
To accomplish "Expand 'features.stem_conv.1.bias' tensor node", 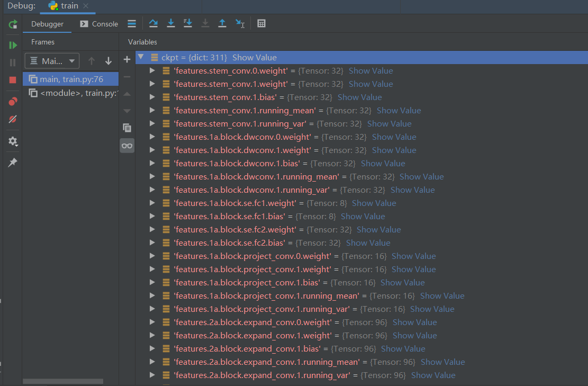I will point(152,97).
